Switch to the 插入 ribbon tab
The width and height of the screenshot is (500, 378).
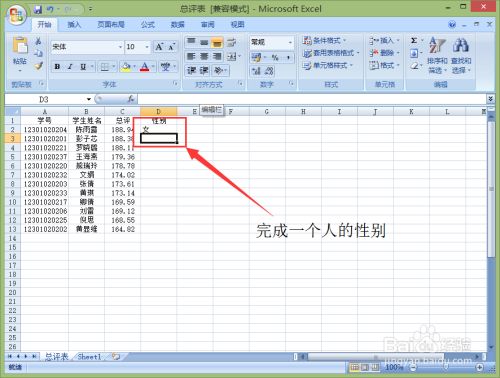pyautogui.click(x=74, y=24)
